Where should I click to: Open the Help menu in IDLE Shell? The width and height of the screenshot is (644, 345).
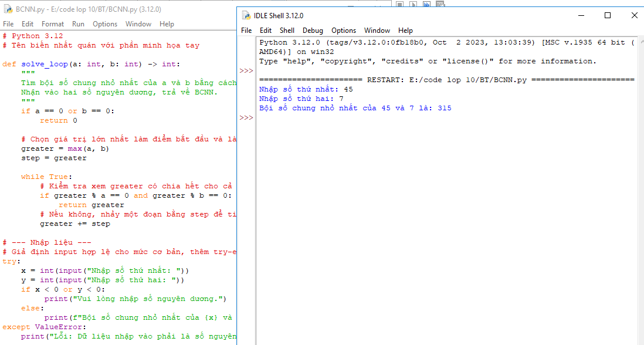pos(405,30)
